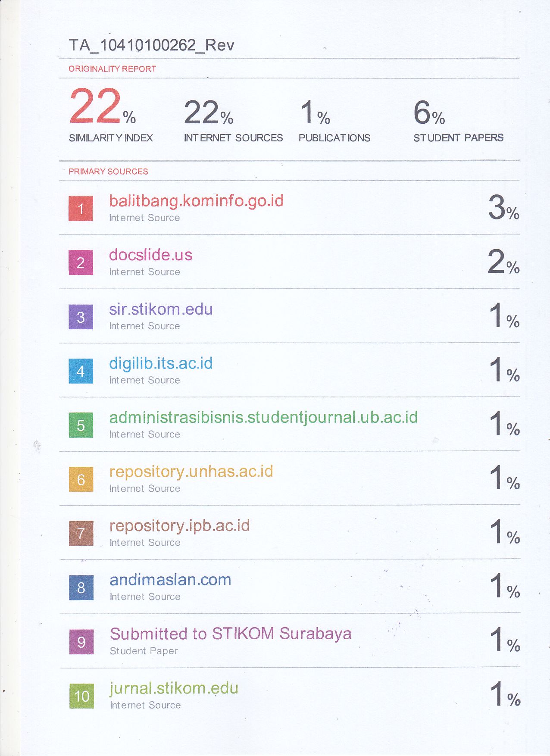The width and height of the screenshot is (550, 756).
Task: Click the green number 5 source badge
Action: [x=81, y=425]
